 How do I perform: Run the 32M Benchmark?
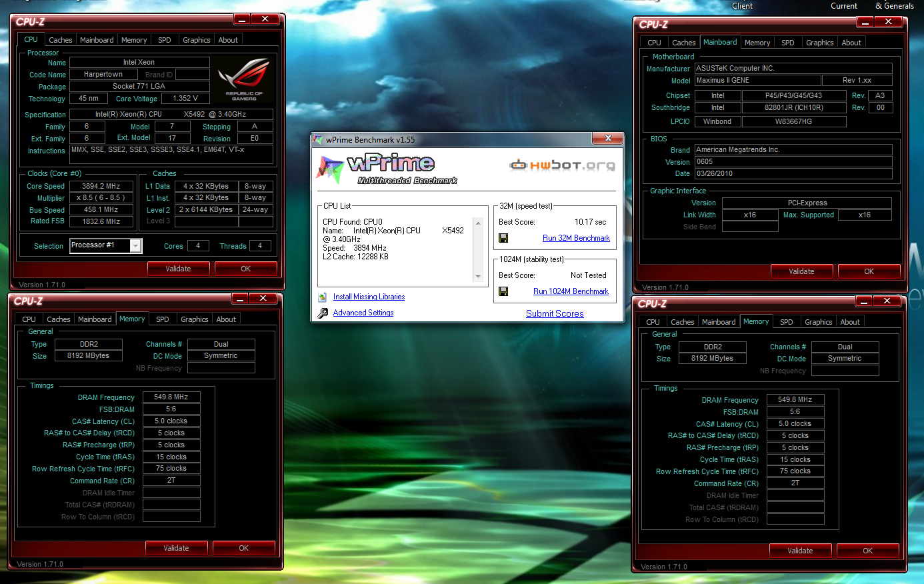576,238
